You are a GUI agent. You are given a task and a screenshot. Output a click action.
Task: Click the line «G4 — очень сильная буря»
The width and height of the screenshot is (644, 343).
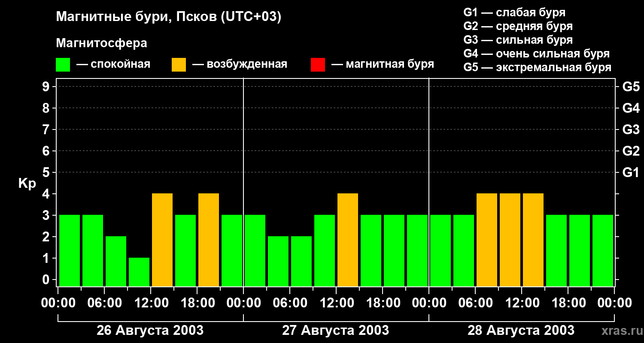point(537,54)
